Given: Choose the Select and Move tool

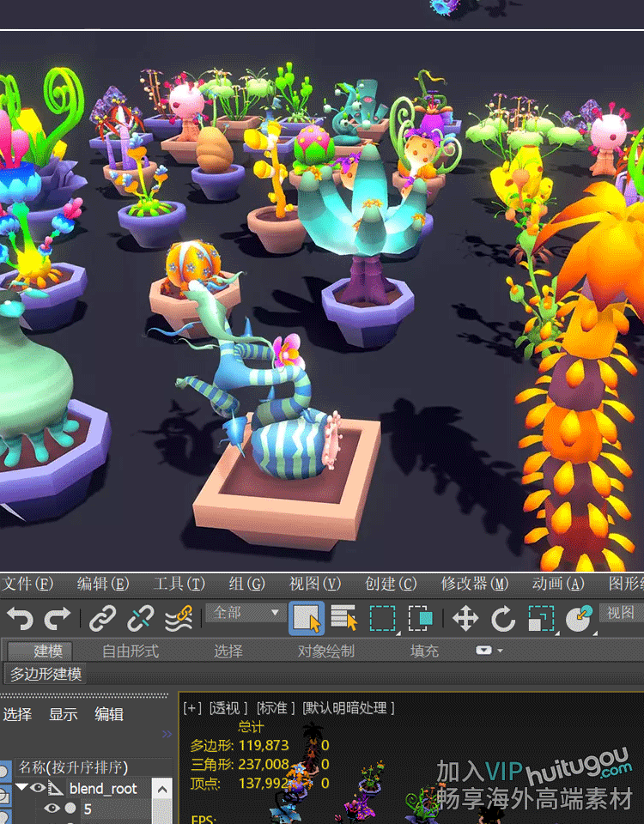Looking at the screenshot, I should 465,618.
